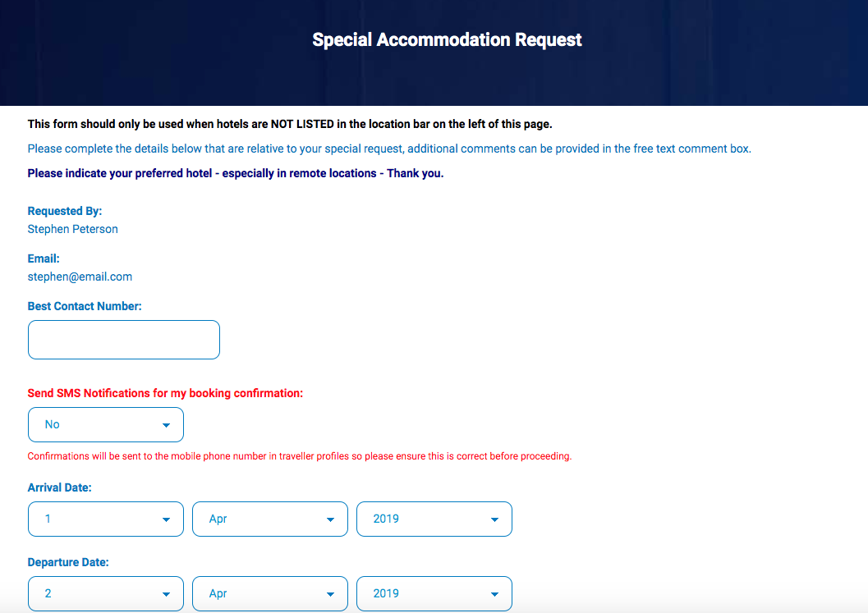Click the Arrival Date label
868x613 pixels.
(59, 487)
